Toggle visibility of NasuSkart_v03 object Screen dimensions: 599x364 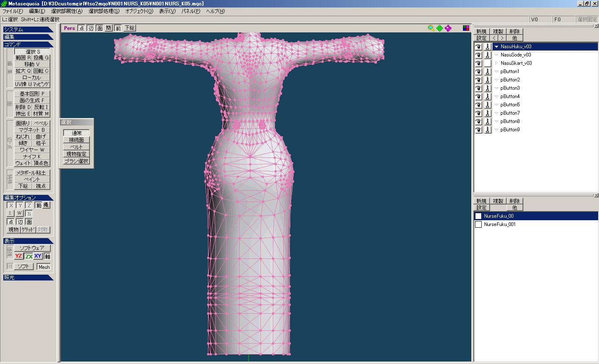[x=478, y=63]
